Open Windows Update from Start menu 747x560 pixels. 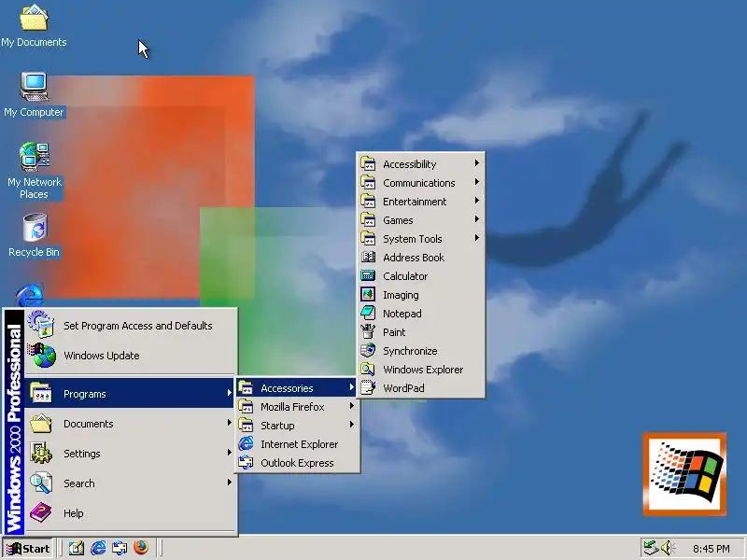131,356
